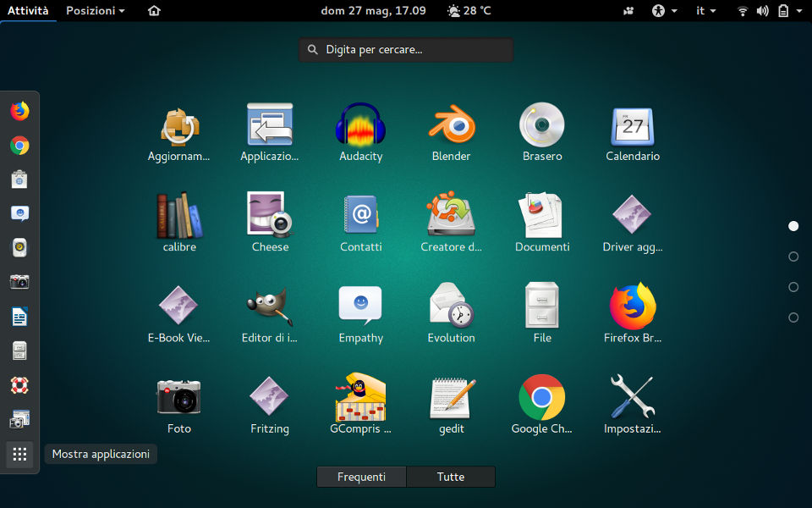Switch to the third app page dot

pos(793,287)
